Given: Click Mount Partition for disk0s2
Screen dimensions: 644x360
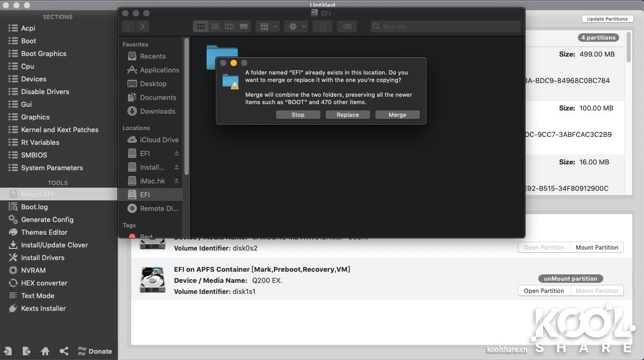Looking at the screenshot, I should click(597, 247).
